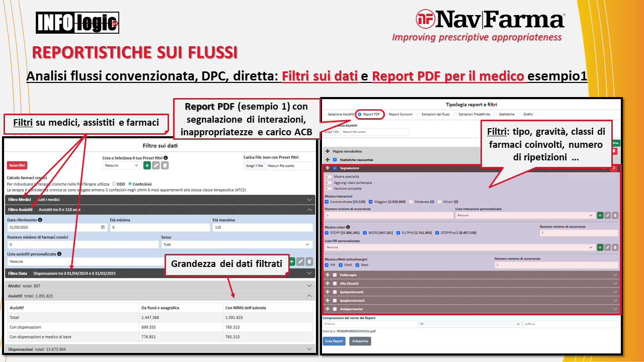Select the DDD radio button
Image resolution: width=644 pixels, height=362 pixels.
(115, 184)
